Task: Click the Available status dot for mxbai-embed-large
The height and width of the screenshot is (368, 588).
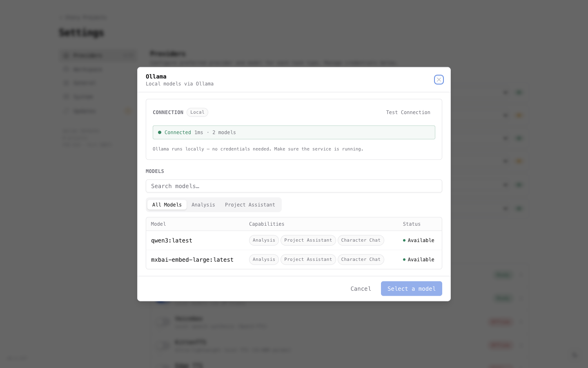Action: (x=404, y=260)
